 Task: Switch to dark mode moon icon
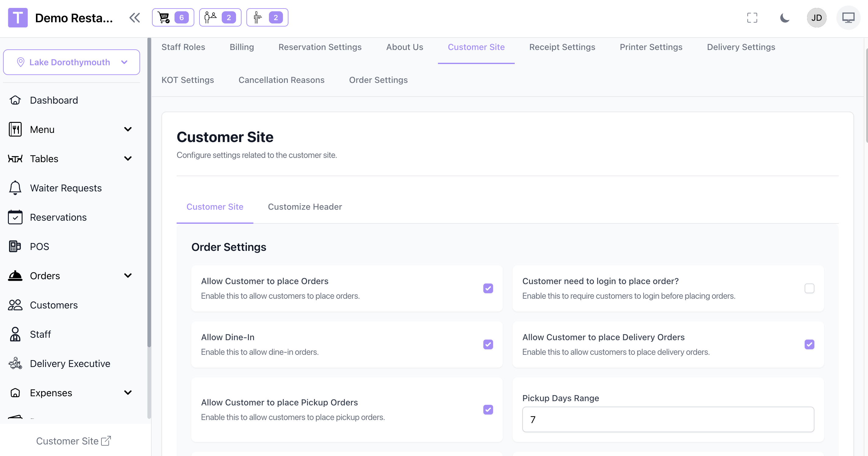click(785, 18)
